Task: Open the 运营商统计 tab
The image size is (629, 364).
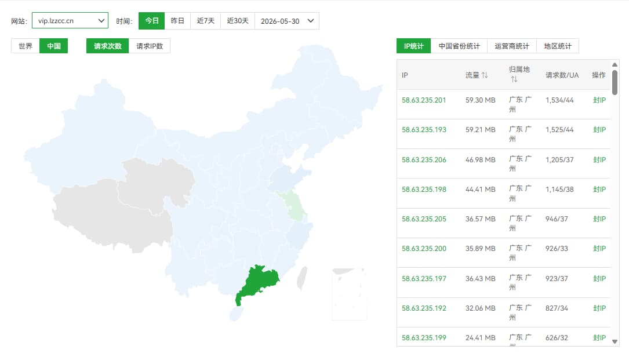Action: point(512,46)
